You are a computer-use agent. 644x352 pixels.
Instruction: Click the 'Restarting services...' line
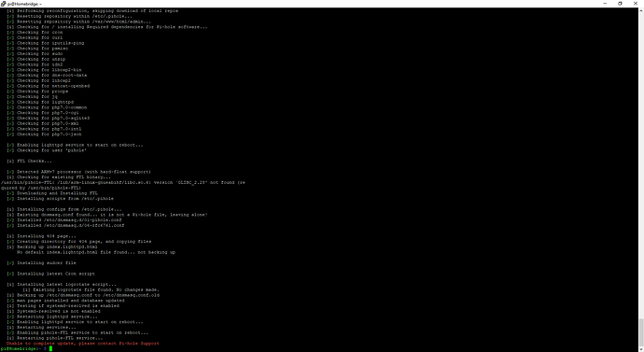point(41,328)
